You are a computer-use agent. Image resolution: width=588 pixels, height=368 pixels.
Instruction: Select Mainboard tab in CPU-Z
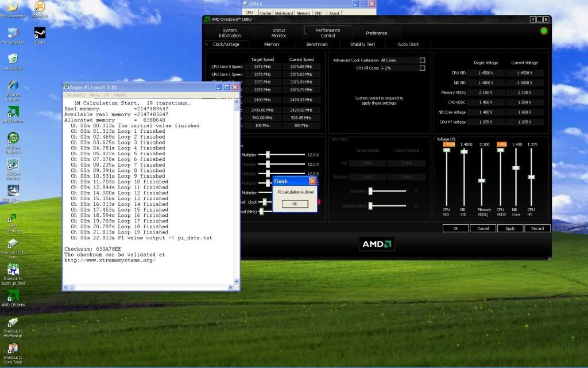click(x=284, y=13)
